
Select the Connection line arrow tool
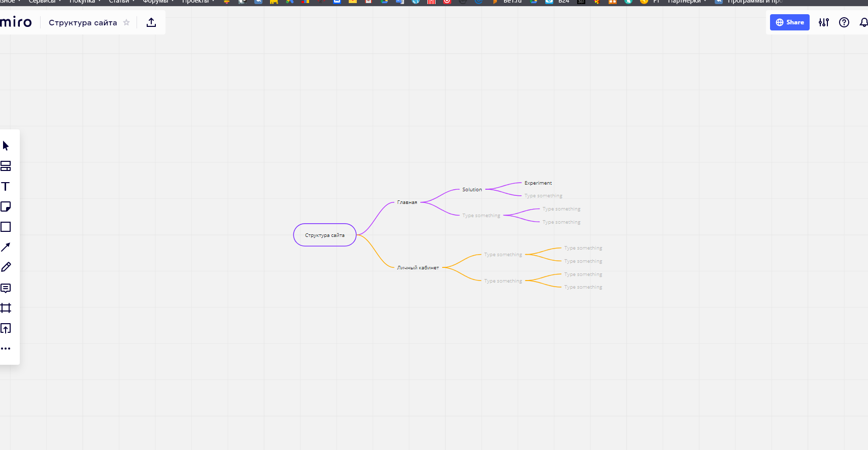click(x=6, y=247)
